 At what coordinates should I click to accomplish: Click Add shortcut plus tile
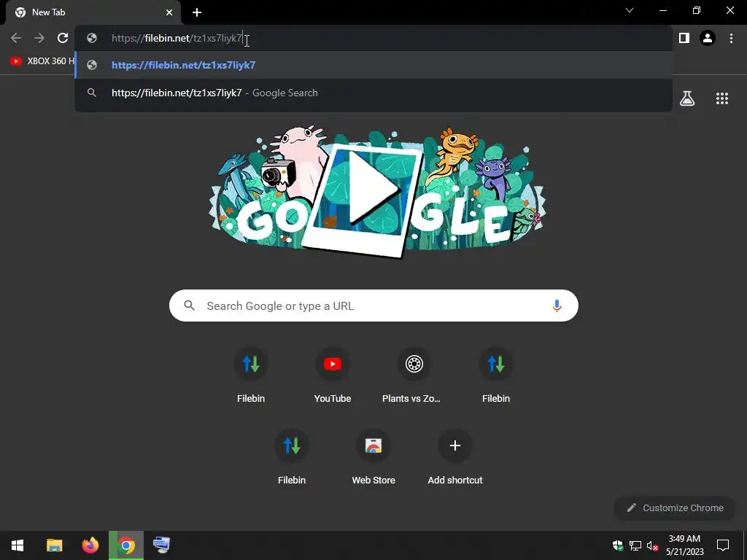(455, 457)
